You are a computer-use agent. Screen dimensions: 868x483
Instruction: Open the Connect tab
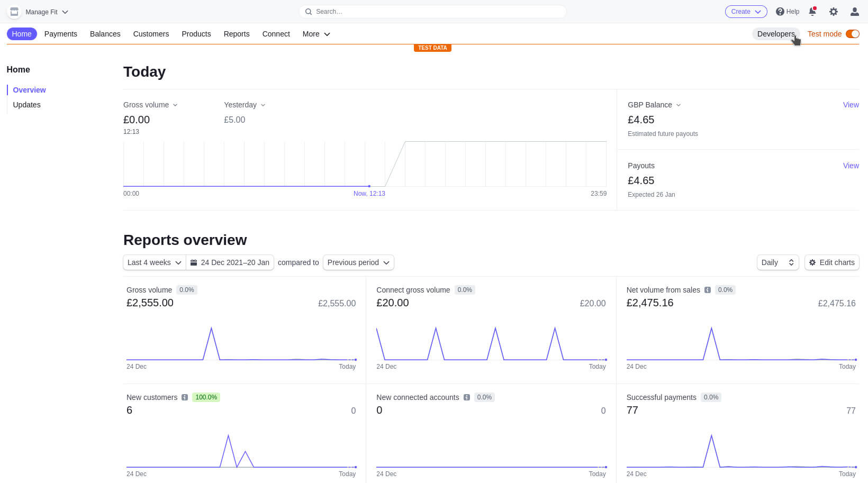[x=276, y=34]
